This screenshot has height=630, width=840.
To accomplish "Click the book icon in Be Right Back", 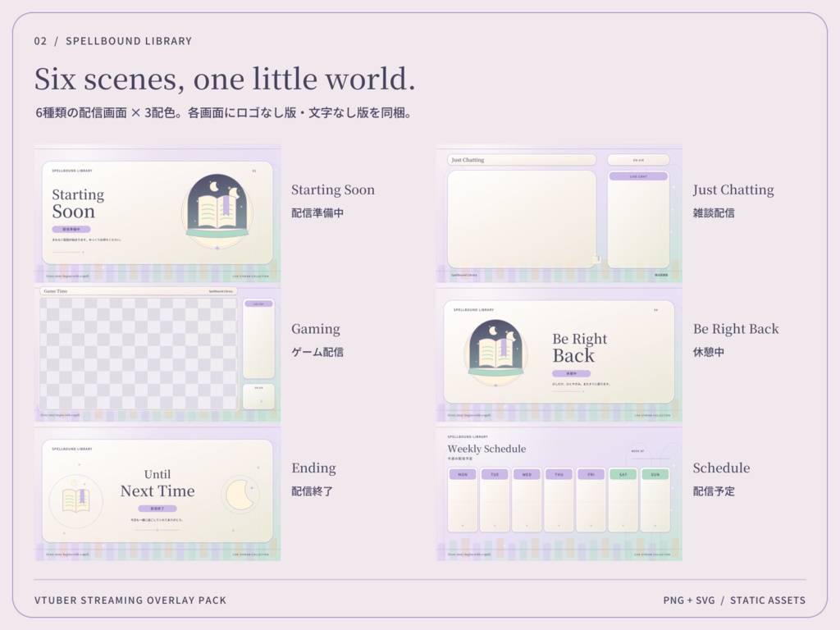I will pos(496,353).
